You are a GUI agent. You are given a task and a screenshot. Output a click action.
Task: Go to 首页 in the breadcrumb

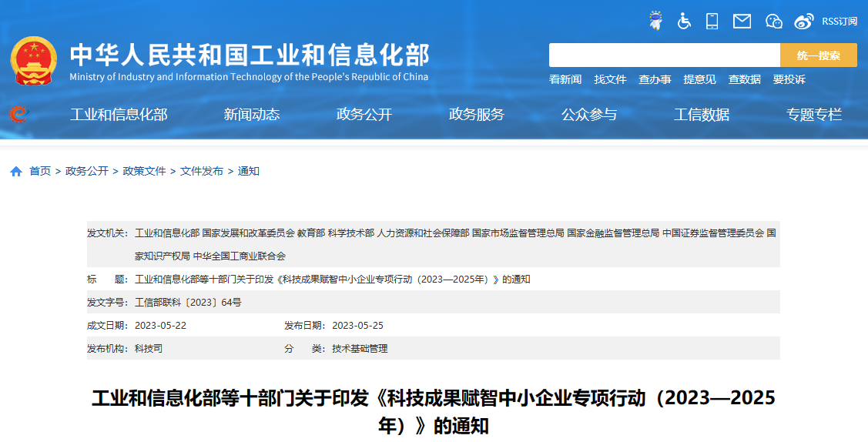[40, 172]
